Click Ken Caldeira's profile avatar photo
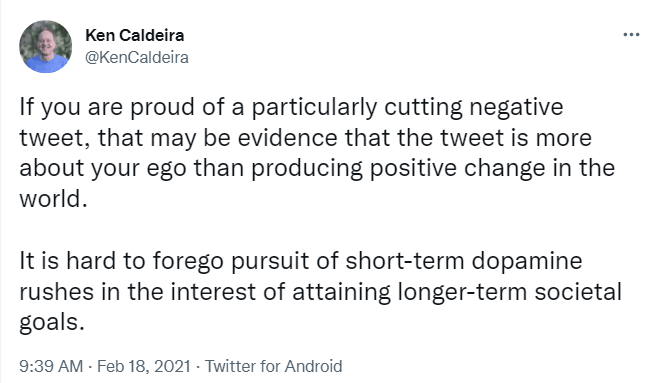The width and height of the screenshot is (653, 383). 45,46
